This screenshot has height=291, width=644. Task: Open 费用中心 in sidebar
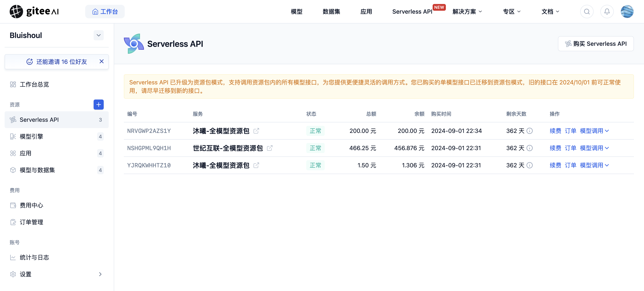point(56,205)
